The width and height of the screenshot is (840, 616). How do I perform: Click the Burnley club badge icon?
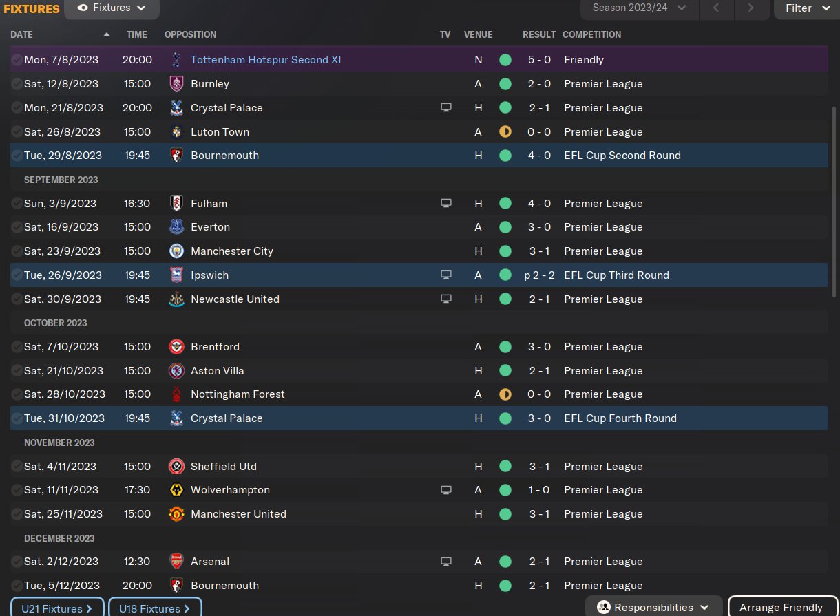[x=176, y=84]
